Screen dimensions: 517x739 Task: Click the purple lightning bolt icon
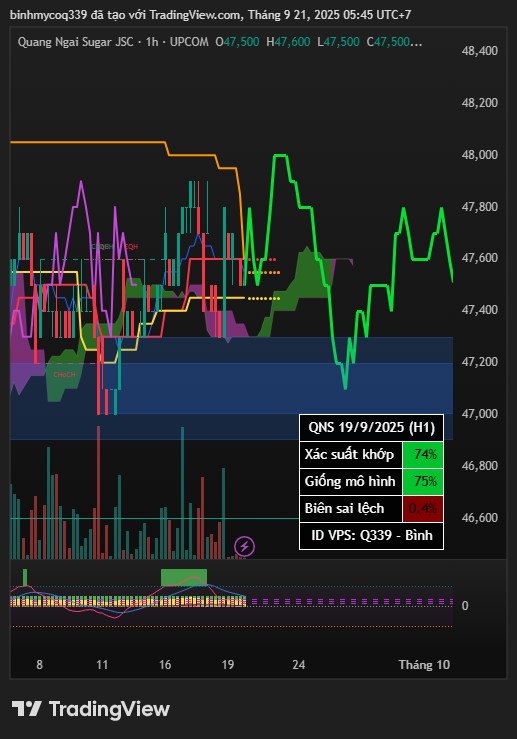click(245, 547)
